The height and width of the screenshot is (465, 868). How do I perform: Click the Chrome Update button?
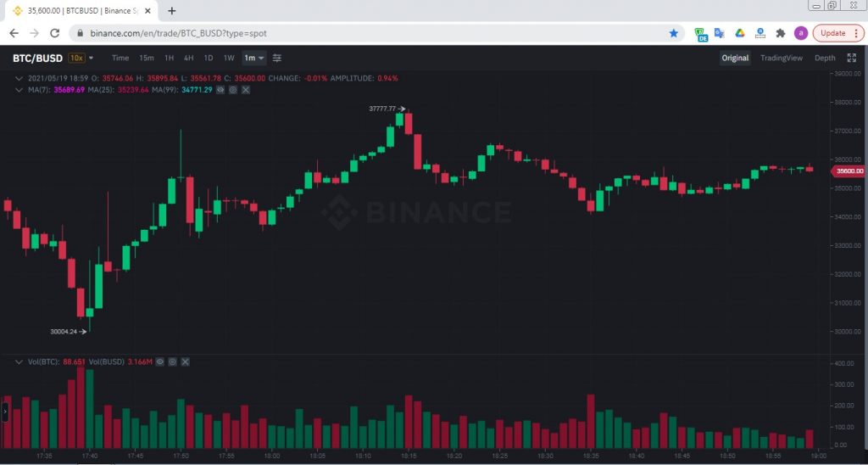[832, 33]
